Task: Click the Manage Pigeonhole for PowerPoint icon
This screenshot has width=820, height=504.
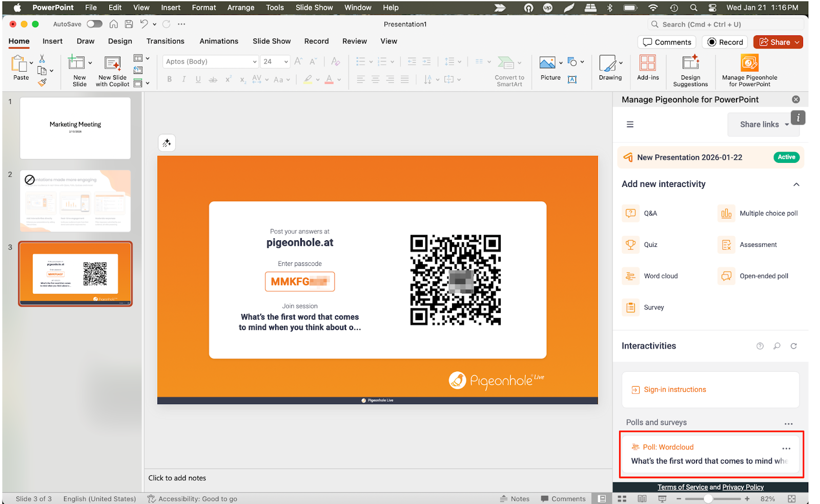Action: [x=749, y=64]
